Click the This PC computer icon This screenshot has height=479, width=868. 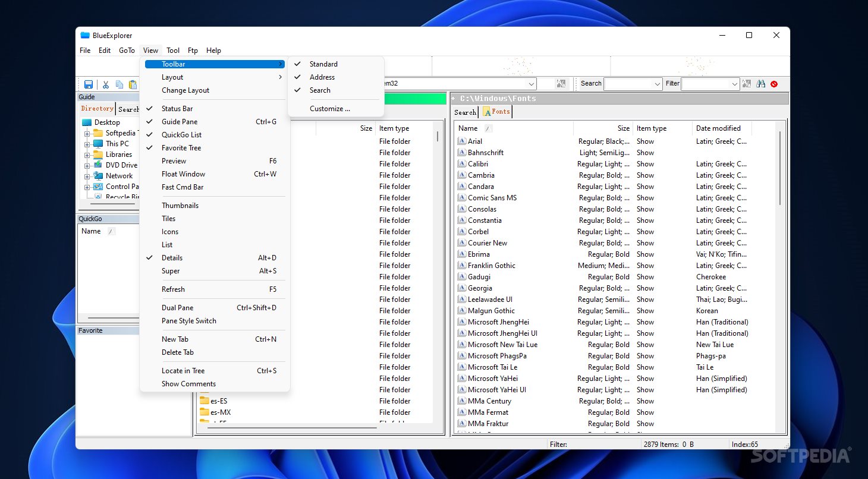coord(98,144)
